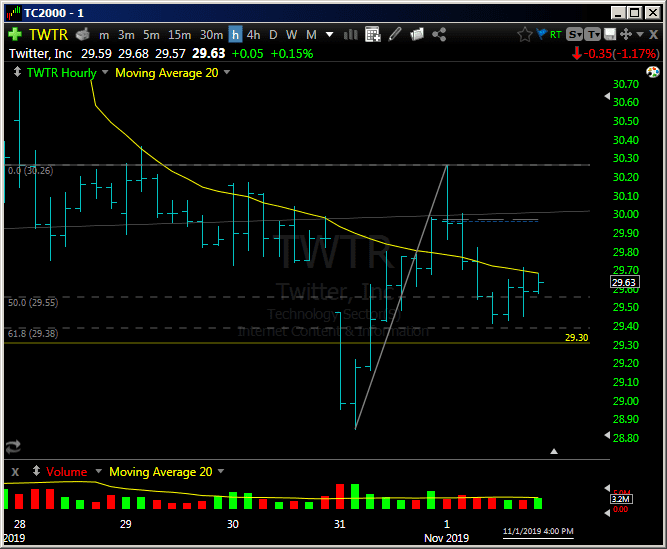667x549 pixels.
Task: Click the red -0.35(-1.17%) change readout
Action: tap(616, 54)
